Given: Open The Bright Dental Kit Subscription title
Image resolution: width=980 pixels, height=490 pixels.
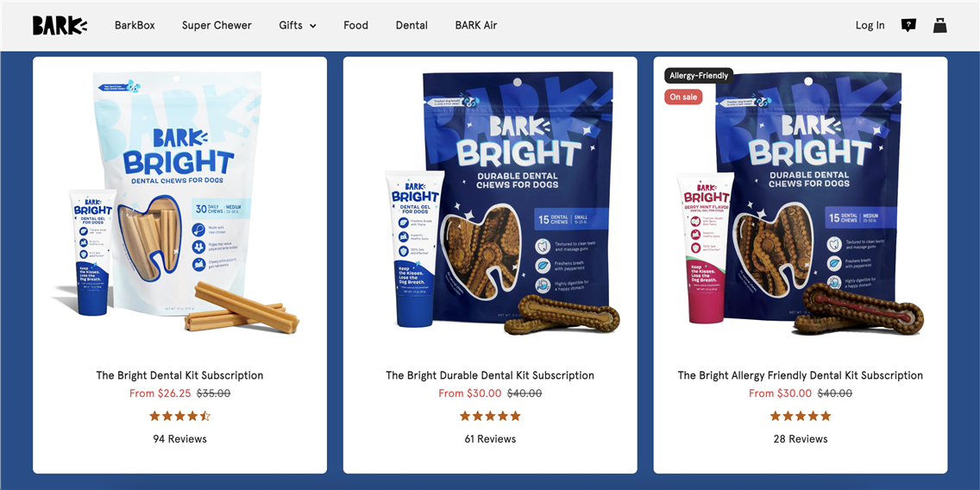Looking at the screenshot, I should pyautogui.click(x=180, y=375).
